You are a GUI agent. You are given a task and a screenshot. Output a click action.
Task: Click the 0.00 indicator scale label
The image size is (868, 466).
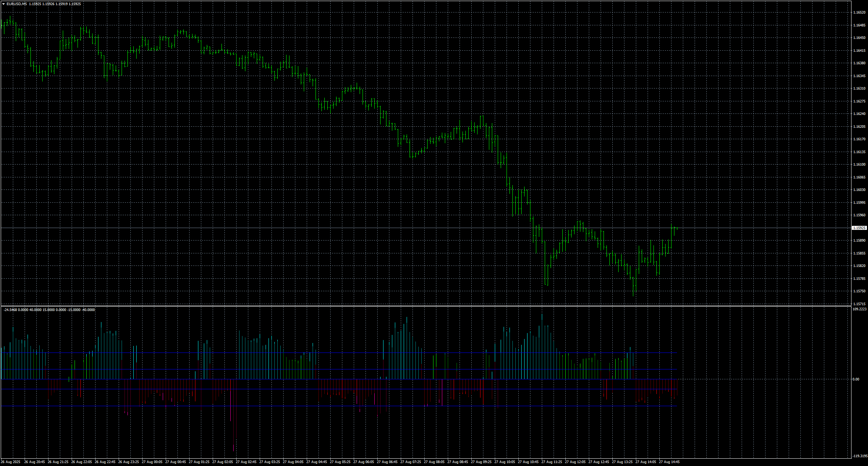[856, 379]
